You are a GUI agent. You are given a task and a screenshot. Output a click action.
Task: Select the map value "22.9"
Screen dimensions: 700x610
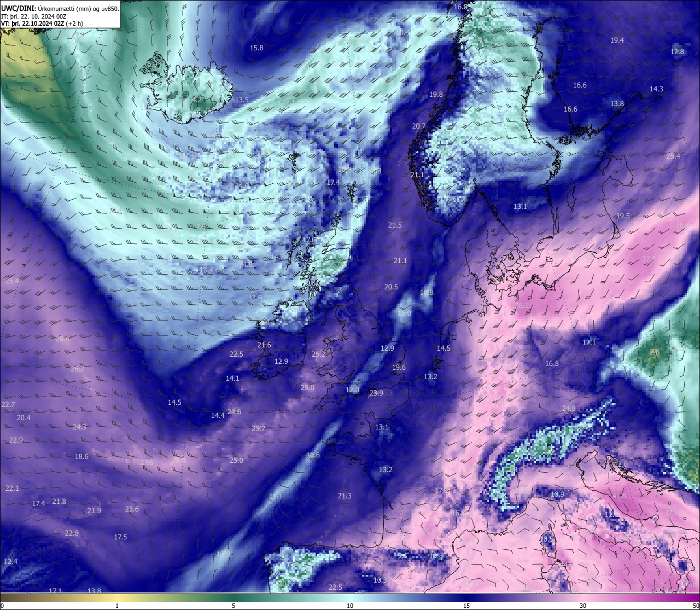pos(16,440)
